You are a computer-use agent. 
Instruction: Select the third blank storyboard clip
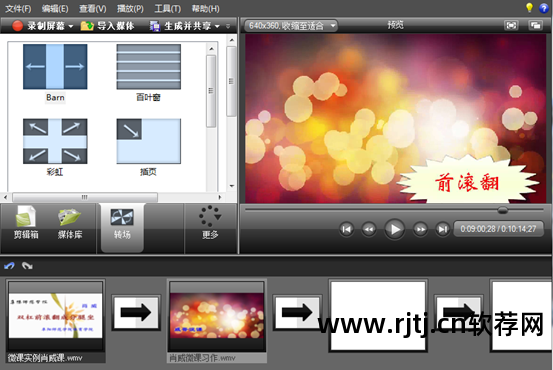click(378, 316)
